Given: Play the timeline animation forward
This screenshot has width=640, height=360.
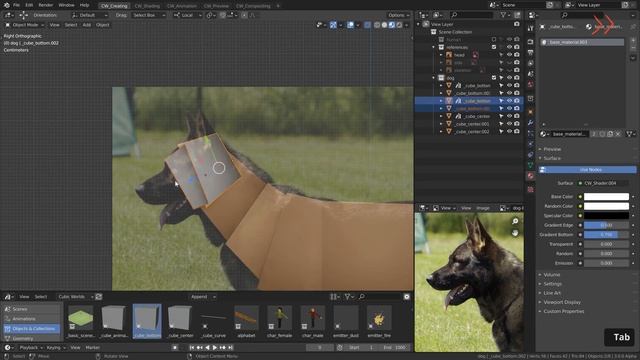Looking at the screenshot, I should click(215, 348).
